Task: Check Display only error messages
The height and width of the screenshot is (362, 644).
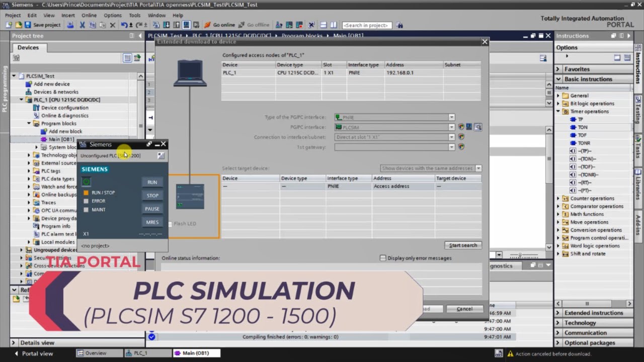Action: [x=383, y=258]
